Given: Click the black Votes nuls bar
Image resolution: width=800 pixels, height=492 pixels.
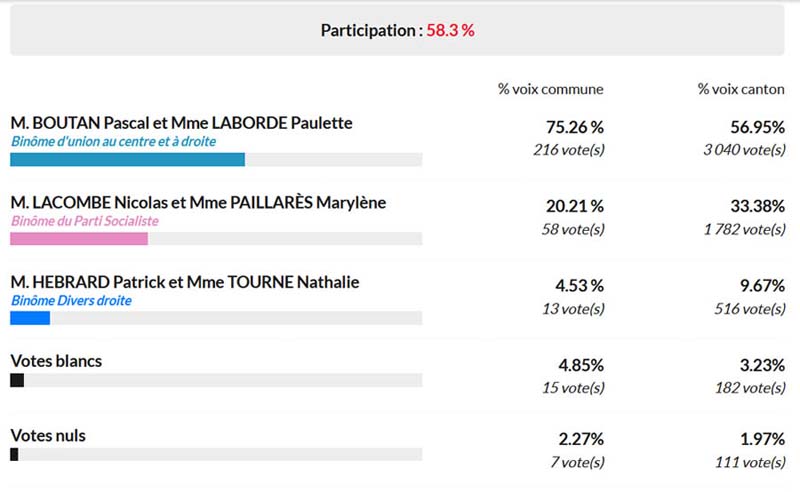Looking at the screenshot, I should pos(14,454).
